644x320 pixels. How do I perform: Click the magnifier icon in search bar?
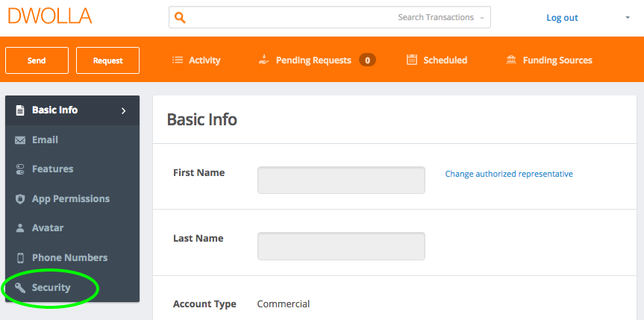(181, 18)
